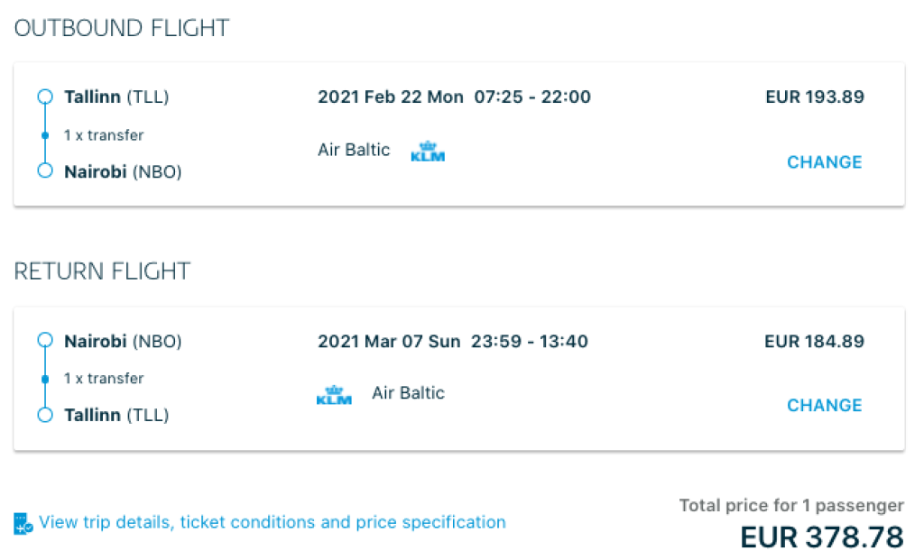Click "1 x transfer" under Tallinn outbound
Viewport: 924px width, 560px height.
click(x=104, y=135)
